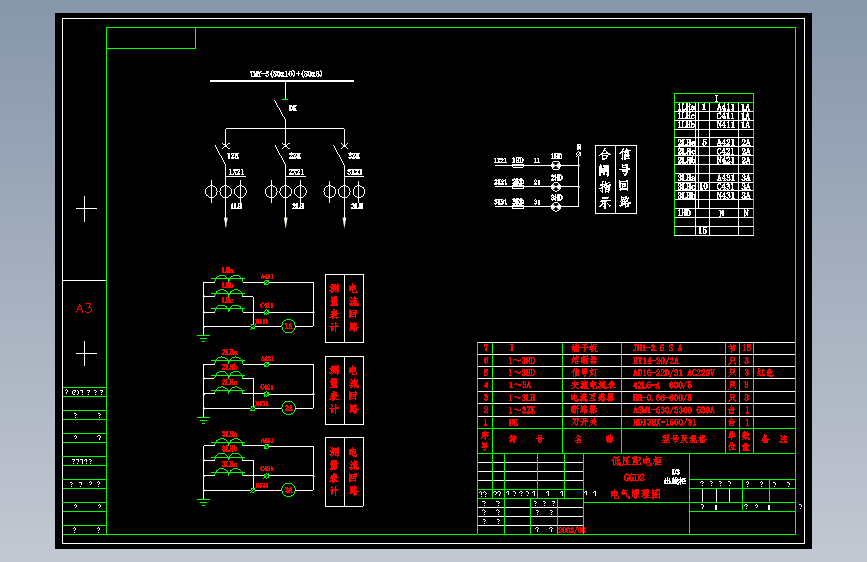Click the N431 cell in the terminal table
867x562 pixels.
tap(725, 195)
